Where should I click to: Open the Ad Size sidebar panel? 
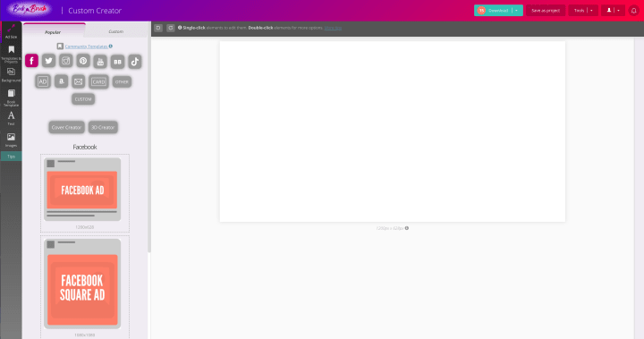(x=11, y=31)
